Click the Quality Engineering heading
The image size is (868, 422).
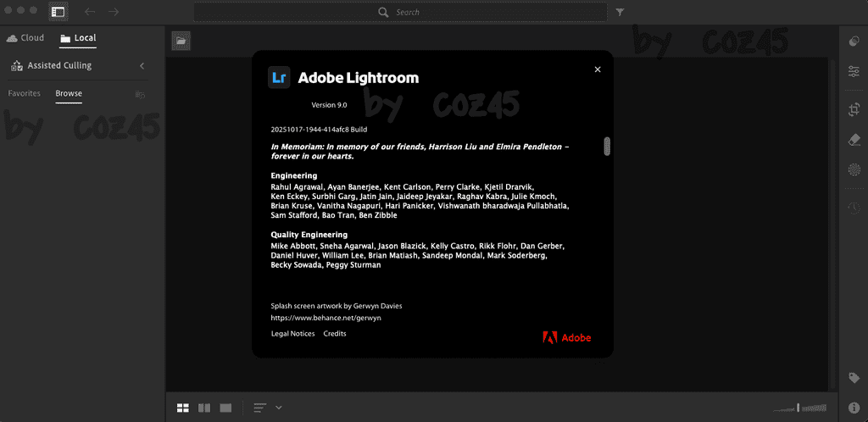tap(309, 235)
